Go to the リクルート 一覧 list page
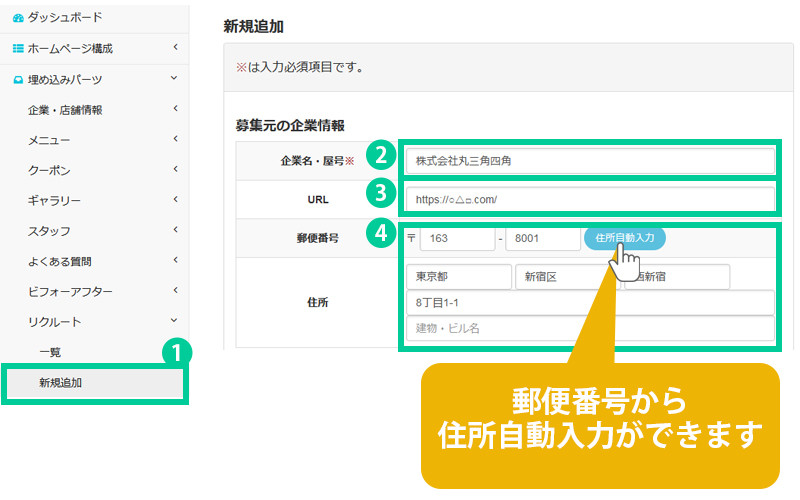The width and height of the screenshot is (800, 500). point(50,352)
